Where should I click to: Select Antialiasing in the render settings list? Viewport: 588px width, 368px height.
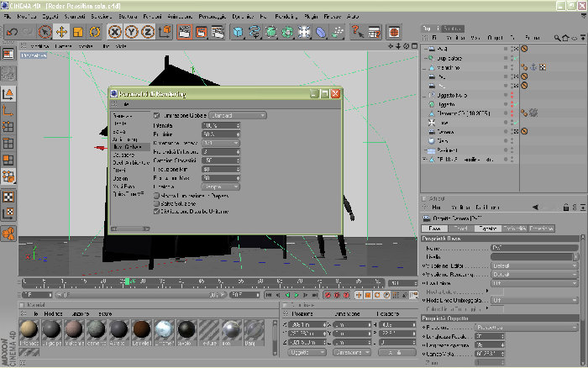click(x=125, y=139)
